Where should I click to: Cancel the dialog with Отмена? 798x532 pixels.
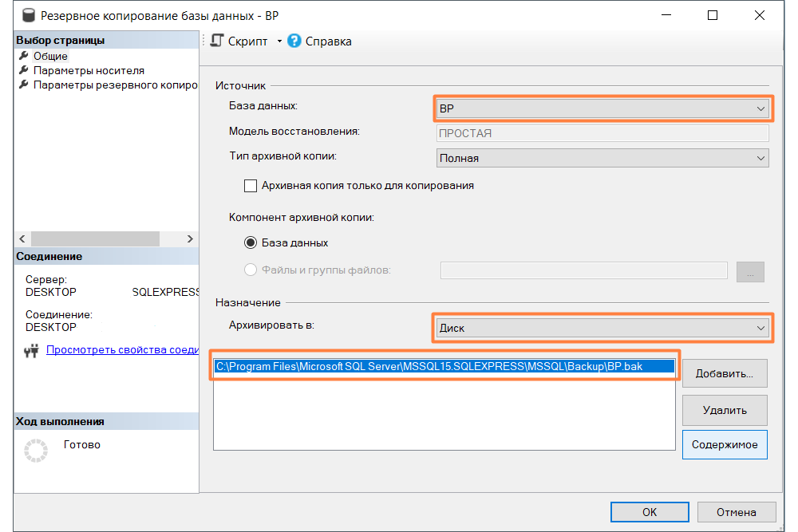click(x=737, y=512)
